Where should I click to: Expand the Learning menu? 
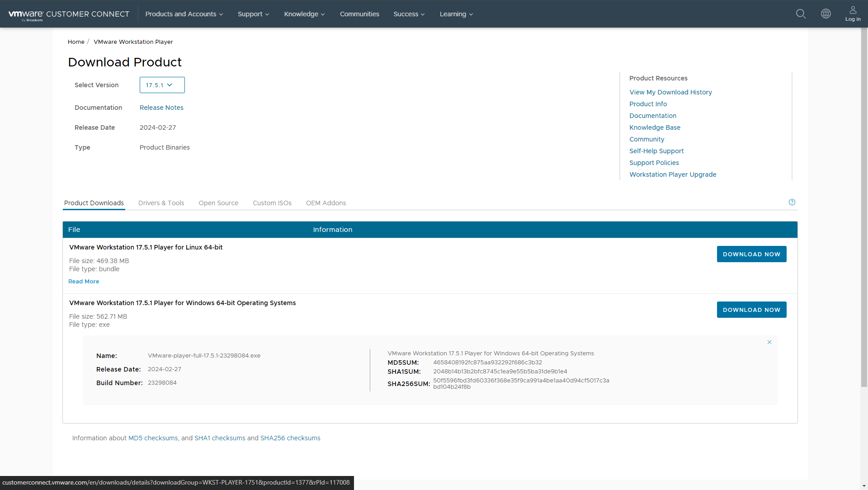pyautogui.click(x=456, y=14)
